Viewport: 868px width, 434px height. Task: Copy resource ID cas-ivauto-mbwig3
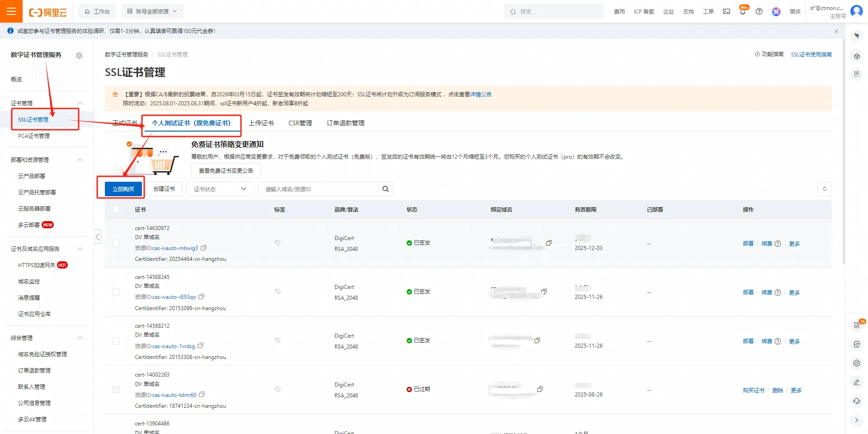pyautogui.click(x=204, y=248)
